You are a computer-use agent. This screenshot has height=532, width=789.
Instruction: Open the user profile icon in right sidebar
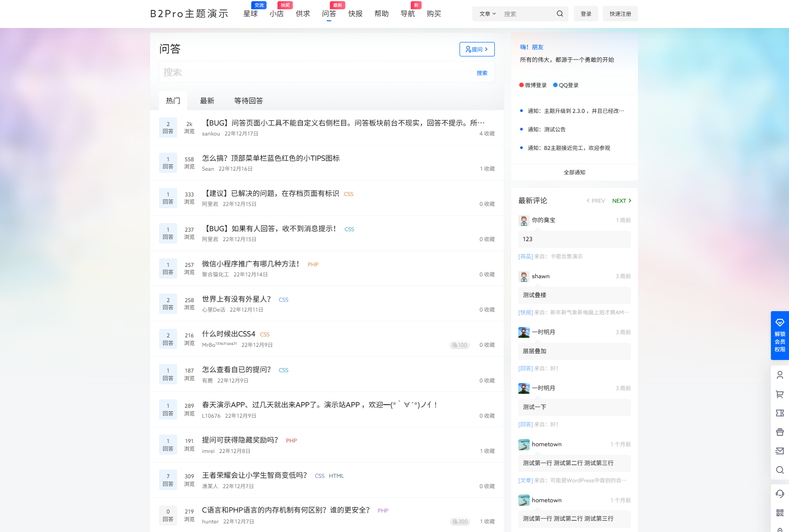click(x=780, y=375)
